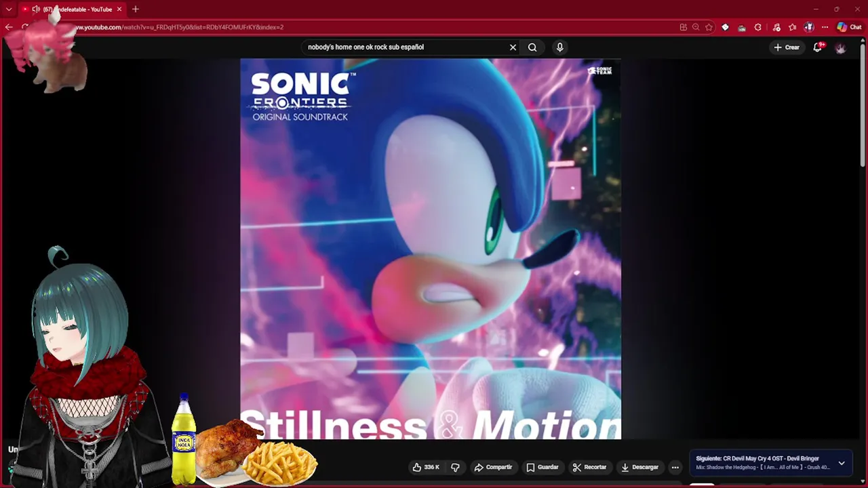Open the green toolbox extension icon
This screenshot has height=488, width=868.
tap(741, 27)
